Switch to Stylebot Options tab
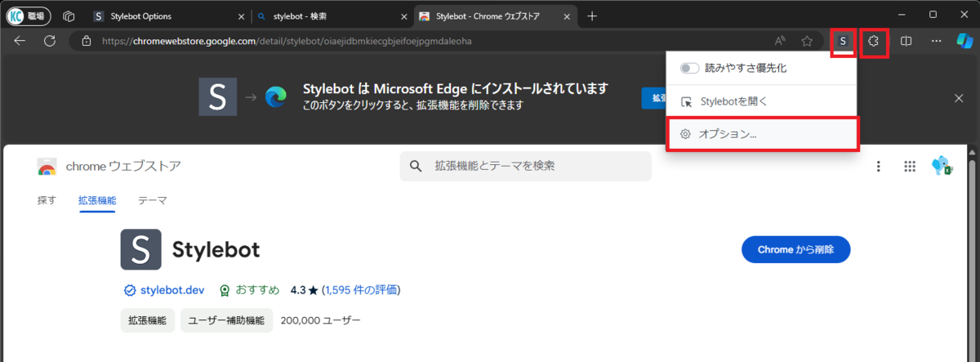The height and width of the screenshot is (362, 980). coord(167,16)
